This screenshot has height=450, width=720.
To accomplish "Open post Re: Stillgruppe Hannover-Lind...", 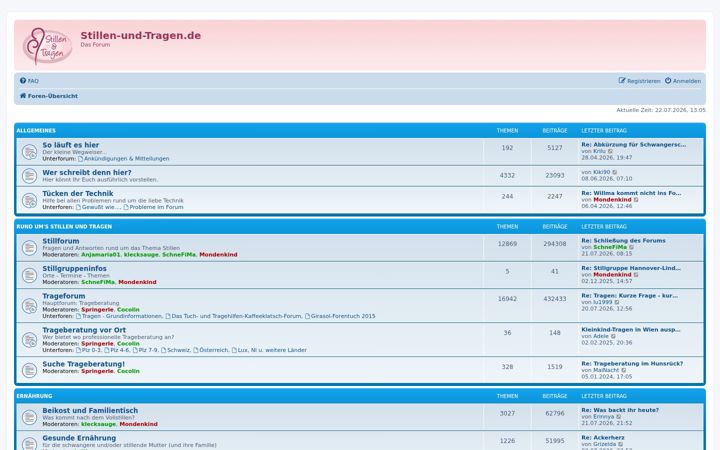I will (631, 268).
